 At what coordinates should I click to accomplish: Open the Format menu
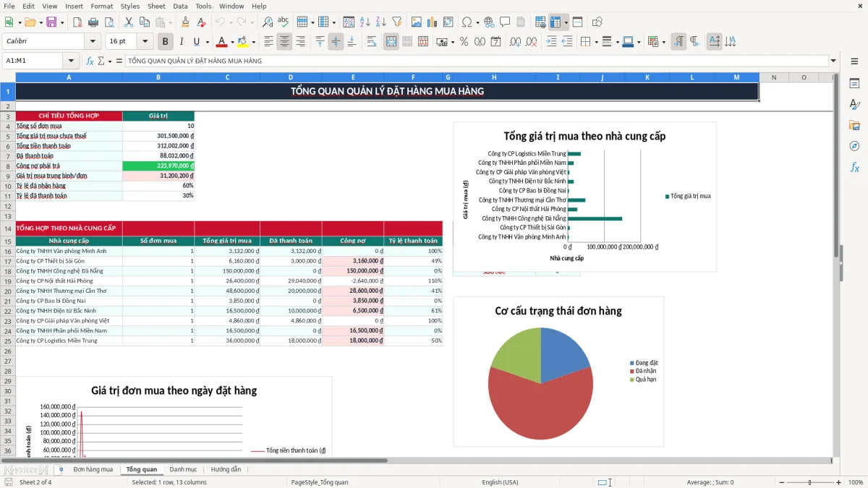(x=101, y=6)
